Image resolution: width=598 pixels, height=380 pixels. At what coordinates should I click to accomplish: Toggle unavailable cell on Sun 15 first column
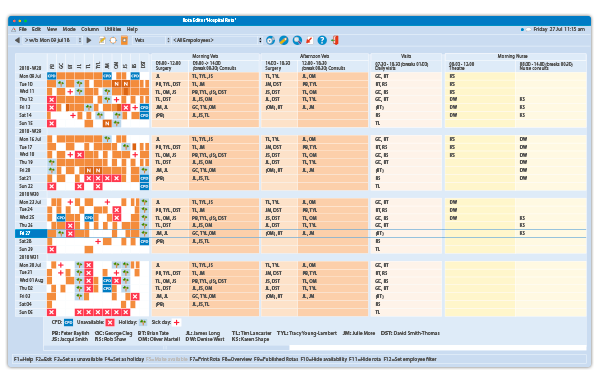[51, 123]
